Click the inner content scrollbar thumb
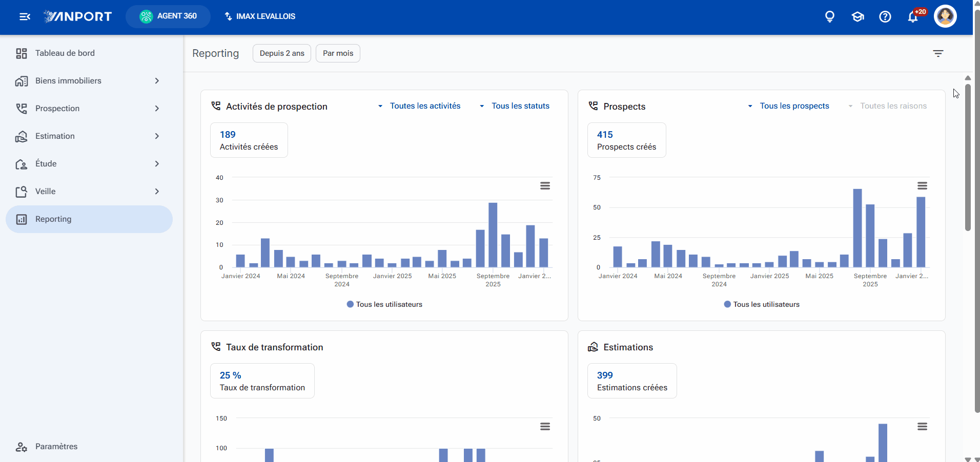 (x=968, y=157)
